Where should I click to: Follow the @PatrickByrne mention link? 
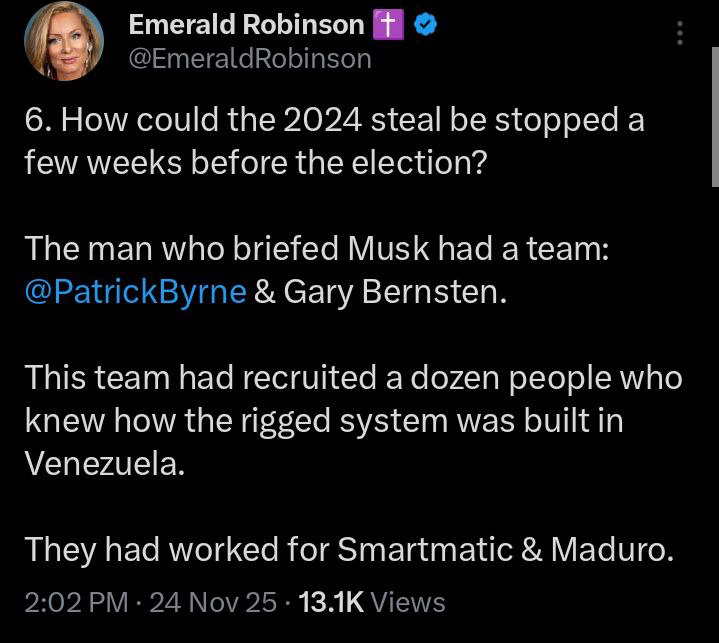[x=135, y=292]
